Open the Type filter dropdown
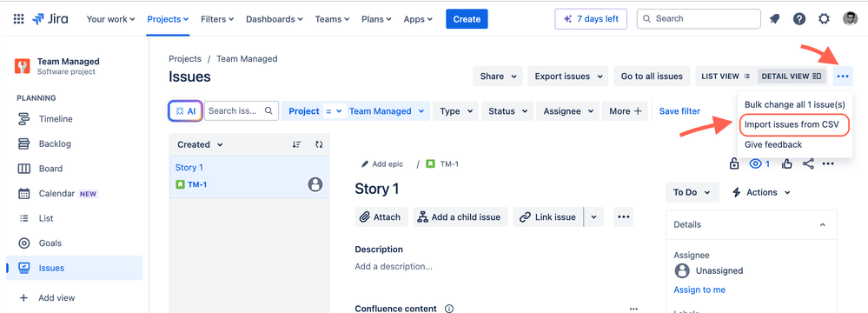Screen dimensions: 868x313 point(455,110)
